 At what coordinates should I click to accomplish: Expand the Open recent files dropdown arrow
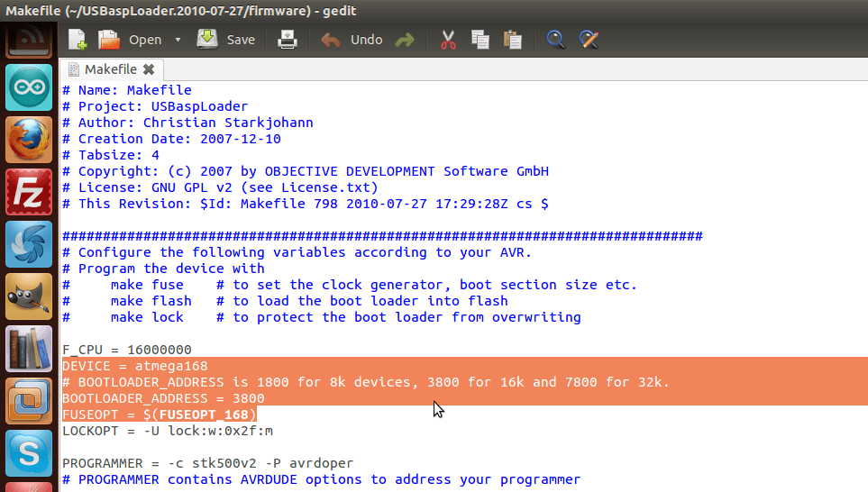178,40
